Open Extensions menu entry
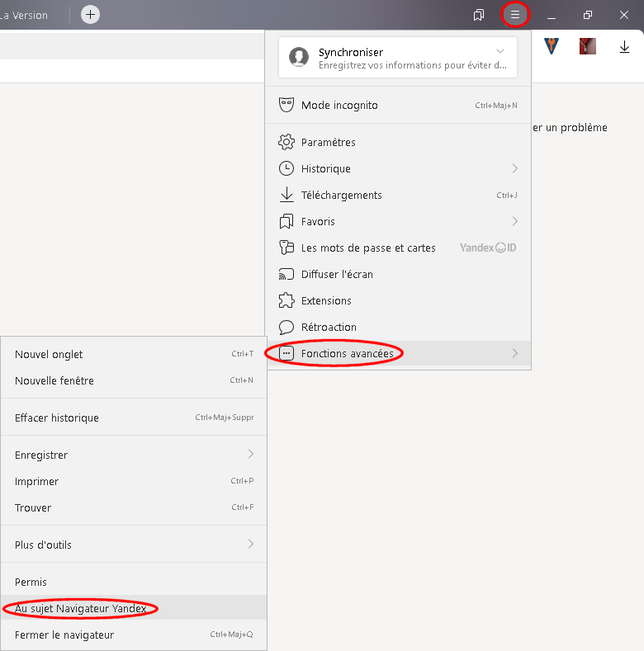The height and width of the screenshot is (651, 644). (x=398, y=300)
